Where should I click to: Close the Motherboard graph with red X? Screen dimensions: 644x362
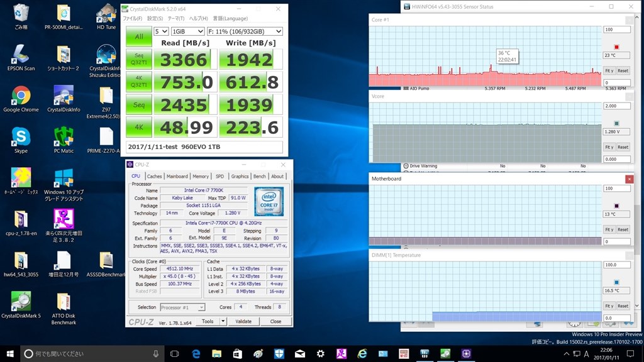tap(629, 178)
